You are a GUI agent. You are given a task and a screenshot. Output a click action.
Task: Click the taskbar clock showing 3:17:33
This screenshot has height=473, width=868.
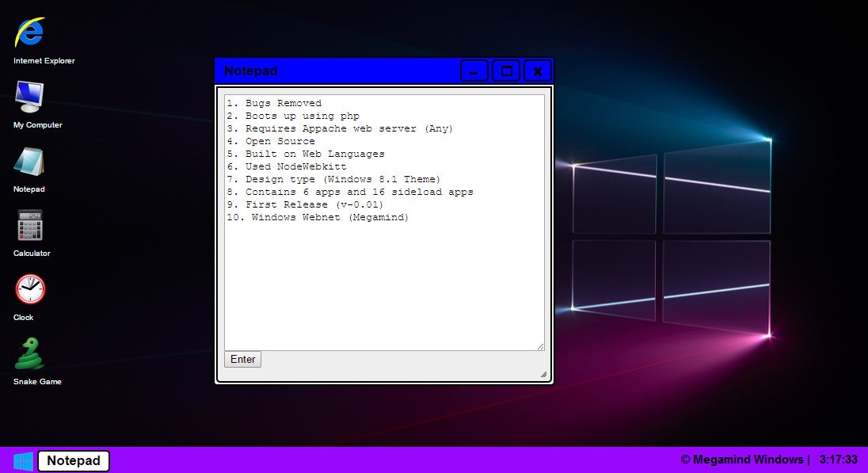click(839, 460)
